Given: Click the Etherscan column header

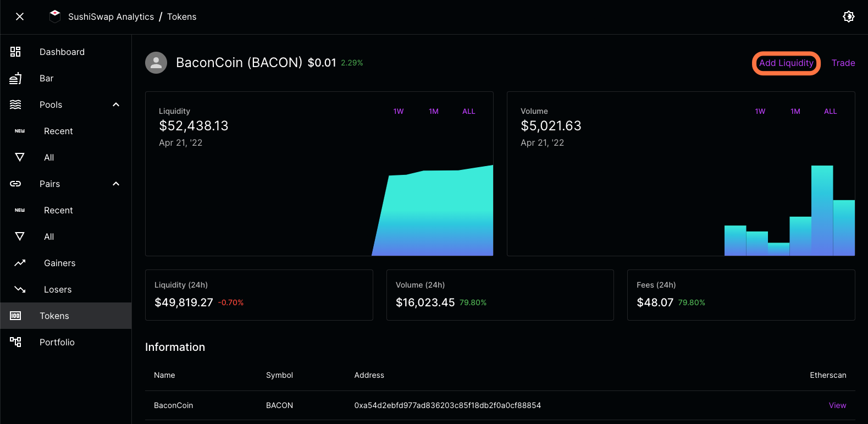Looking at the screenshot, I should [x=828, y=375].
